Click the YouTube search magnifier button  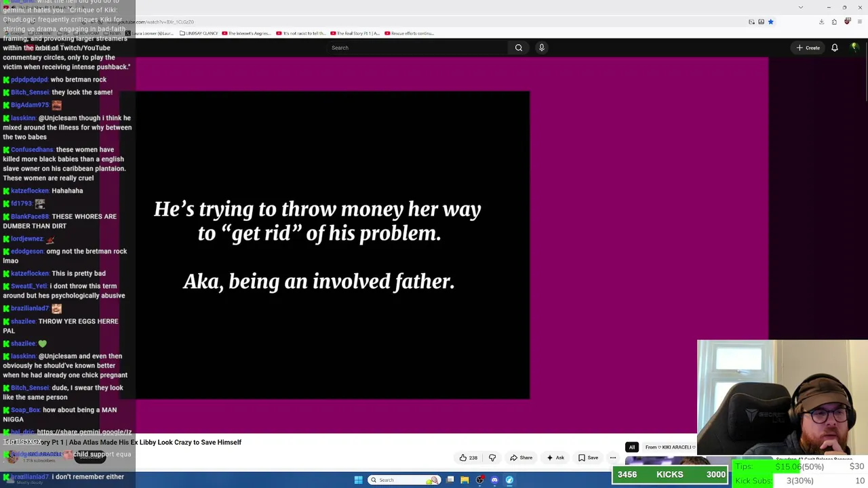click(519, 47)
